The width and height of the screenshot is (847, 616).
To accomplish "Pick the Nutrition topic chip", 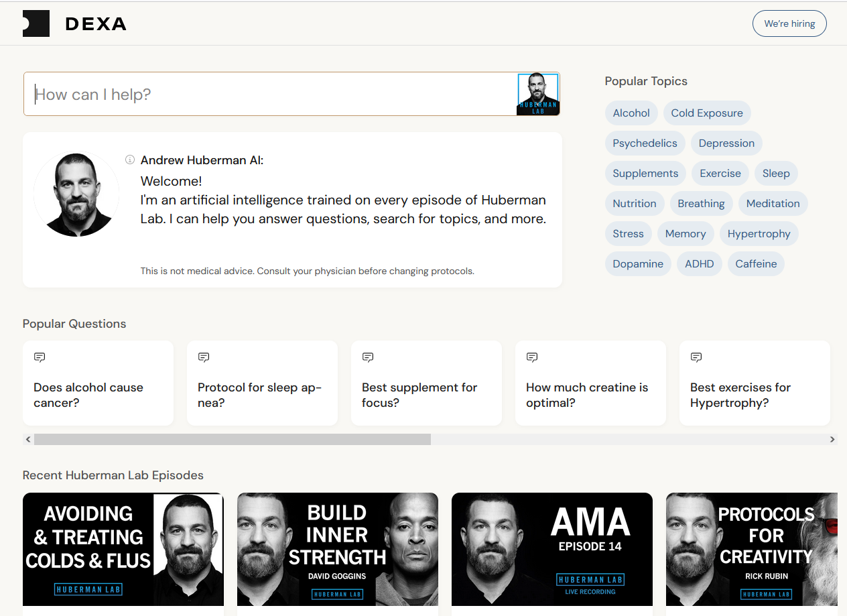I will tap(635, 203).
